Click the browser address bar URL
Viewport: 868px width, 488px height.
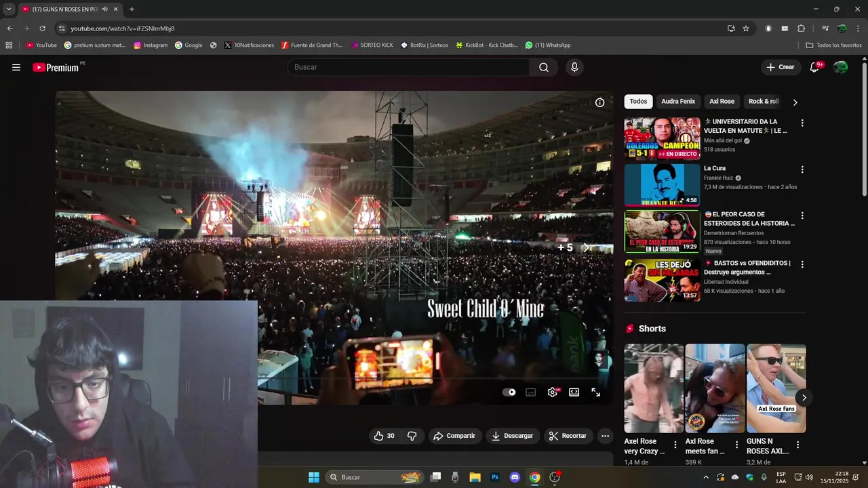[x=122, y=28]
